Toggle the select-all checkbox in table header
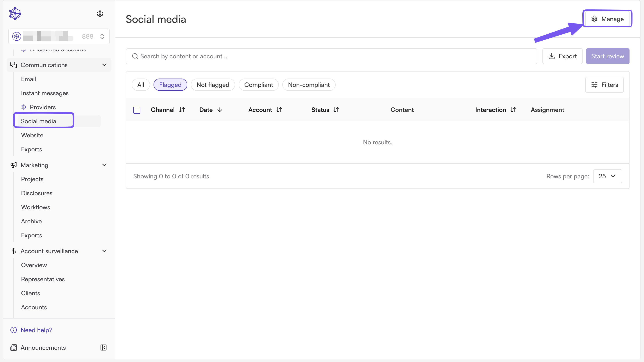The height and width of the screenshot is (362, 644). tap(137, 110)
